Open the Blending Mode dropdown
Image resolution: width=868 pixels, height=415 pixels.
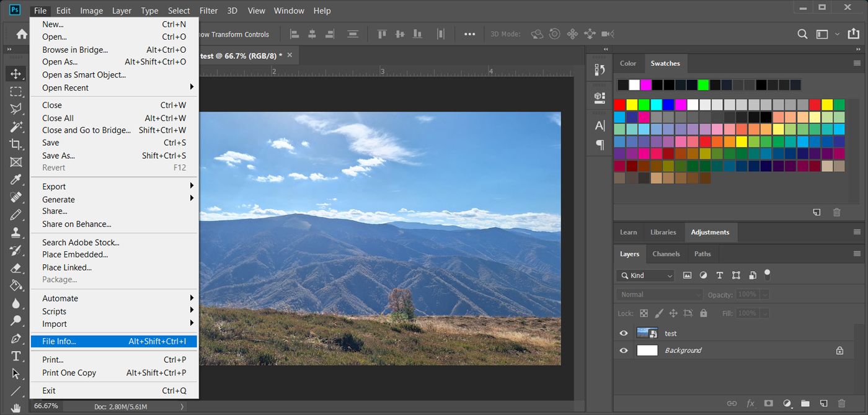[x=659, y=294]
